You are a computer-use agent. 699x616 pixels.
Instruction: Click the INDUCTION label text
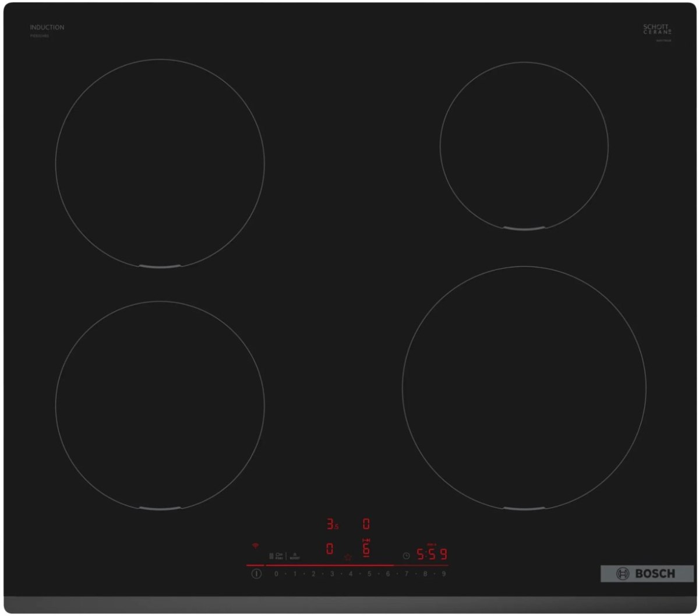click(x=47, y=27)
